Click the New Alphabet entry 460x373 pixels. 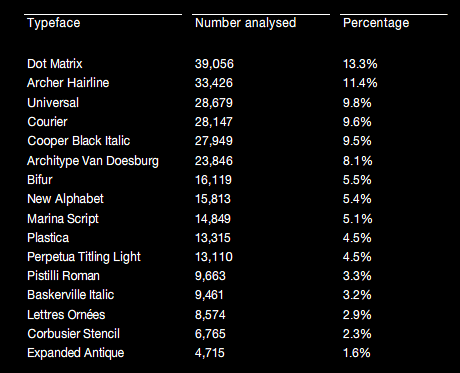click(65, 199)
